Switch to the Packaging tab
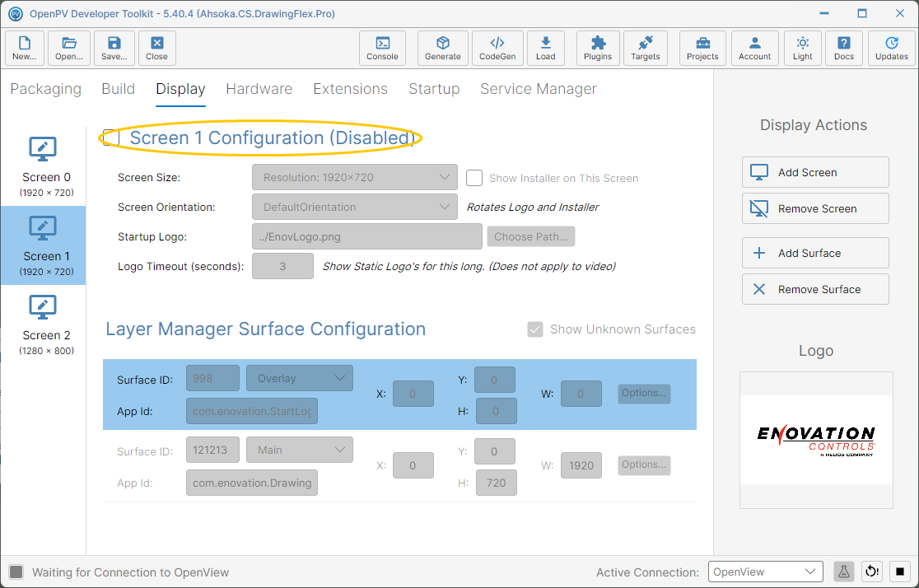The width and height of the screenshot is (919, 588). pyautogui.click(x=46, y=88)
